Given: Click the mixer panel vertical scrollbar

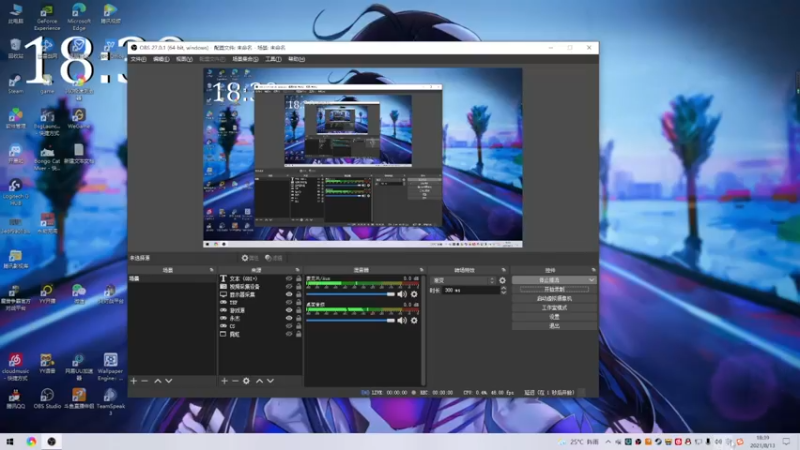Looking at the screenshot, I should coord(423,331).
